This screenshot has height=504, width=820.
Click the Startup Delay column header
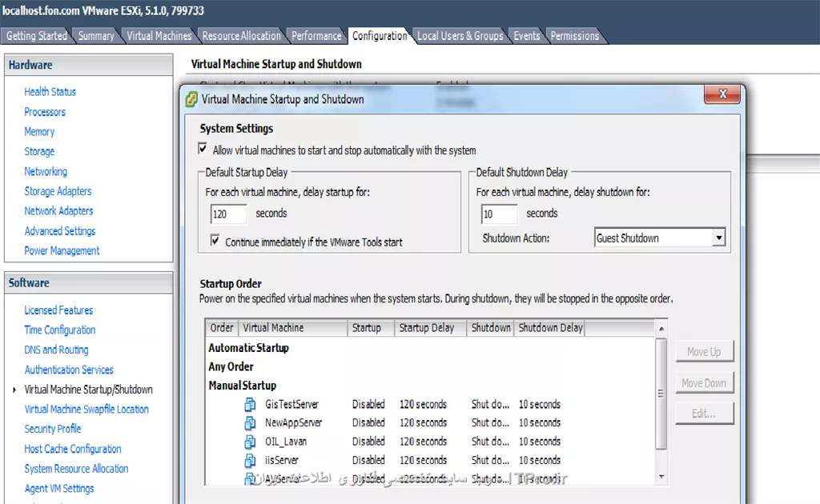pos(430,328)
